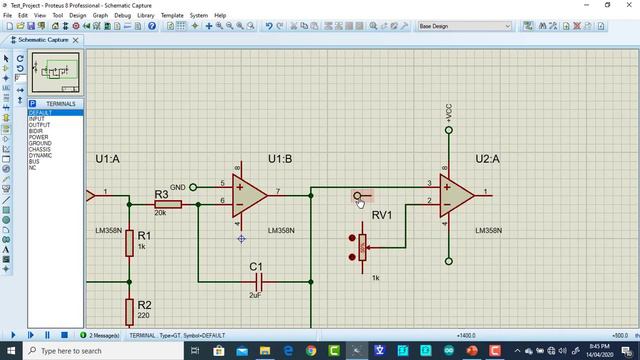
Task: Select the Terminals Mode tool
Action: pyautogui.click(x=6, y=129)
